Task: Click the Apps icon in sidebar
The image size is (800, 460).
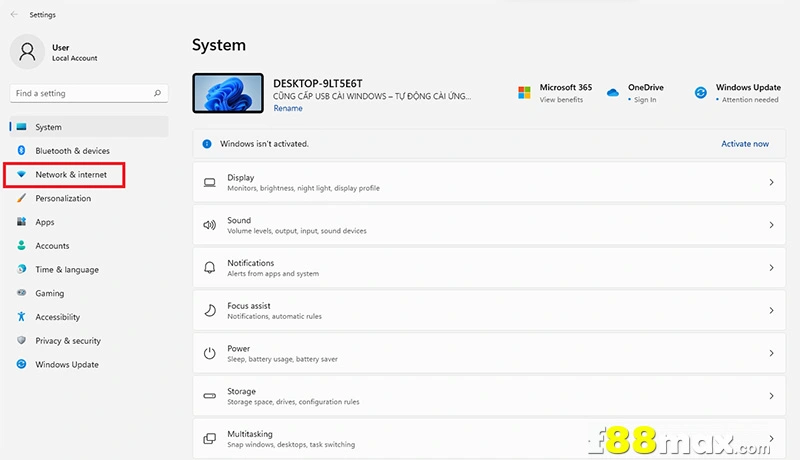Action: 21,222
